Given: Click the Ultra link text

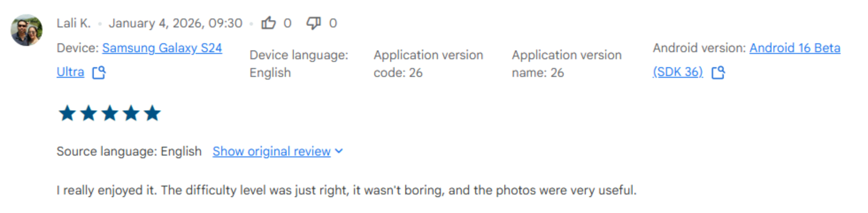Looking at the screenshot, I should [x=70, y=72].
